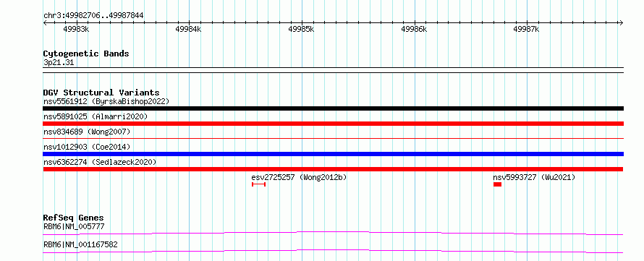This screenshot has height=261, width=644.
Task: Click the 49983k ruler tick label
Action: click(76, 29)
